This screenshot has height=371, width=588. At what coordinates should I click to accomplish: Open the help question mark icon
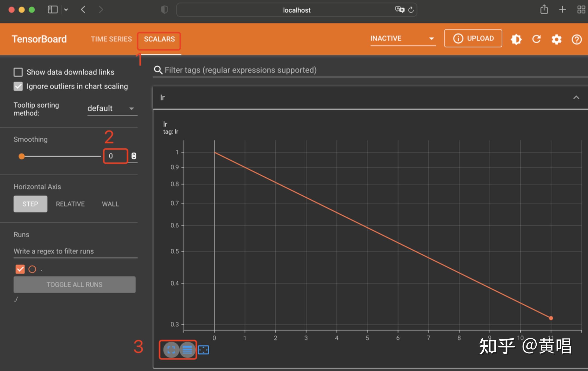(576, 39)
